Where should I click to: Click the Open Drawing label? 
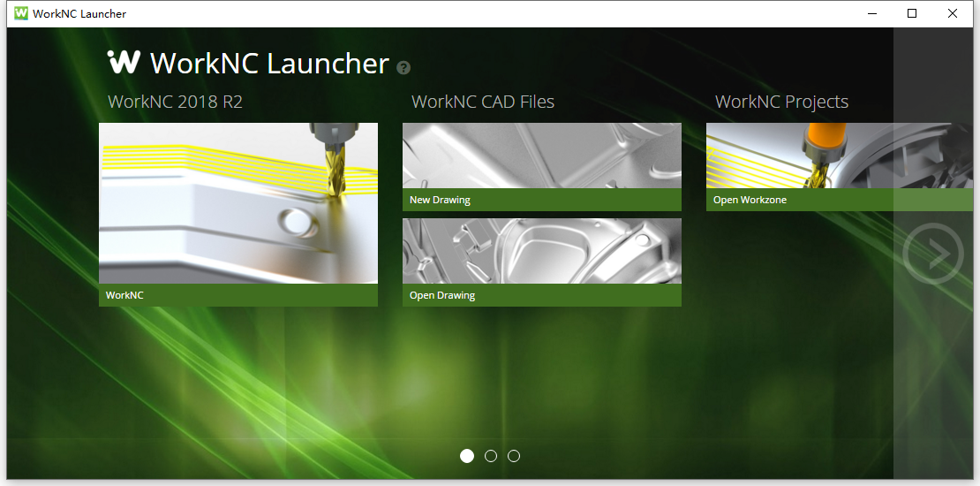[x=442, y=295]
